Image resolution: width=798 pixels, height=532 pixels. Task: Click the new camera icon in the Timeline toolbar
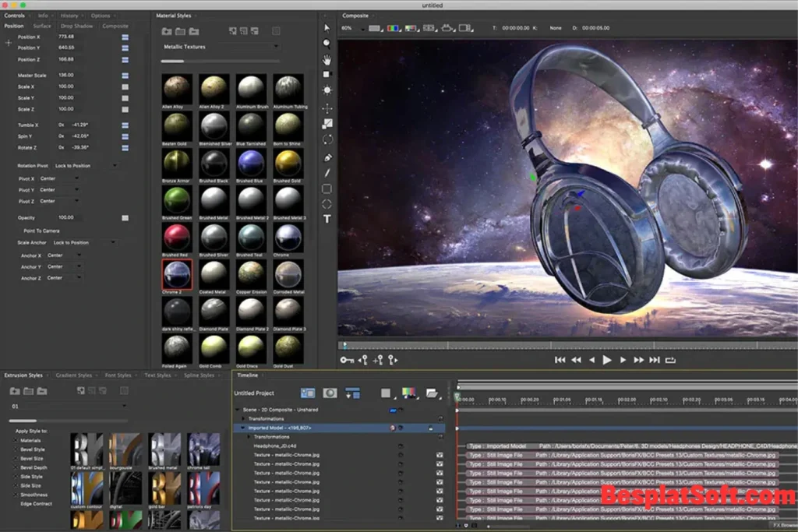330,393
